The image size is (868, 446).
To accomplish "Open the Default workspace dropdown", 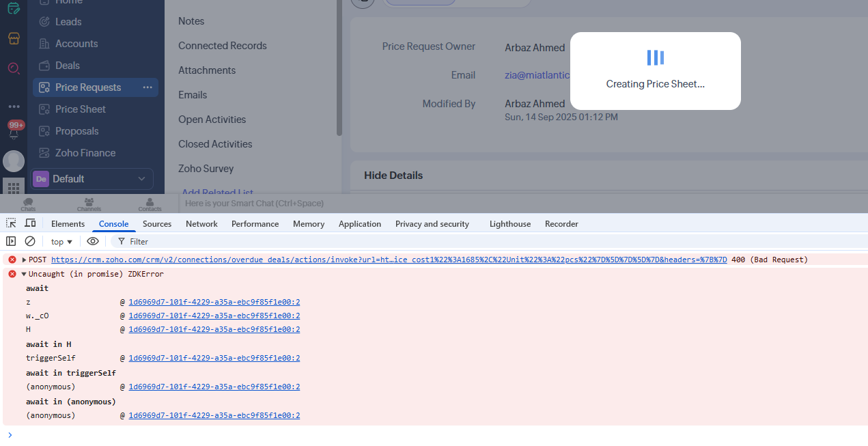I will click(92, 179).
